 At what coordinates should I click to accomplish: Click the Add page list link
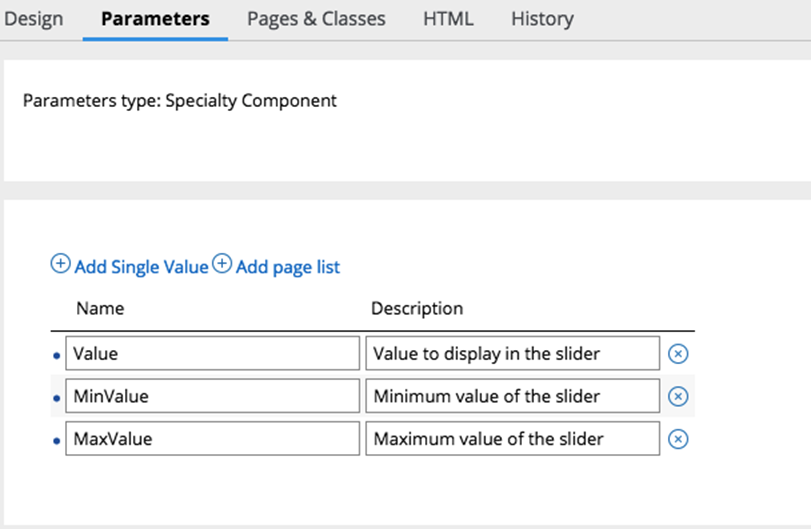[x=288, y=267]
